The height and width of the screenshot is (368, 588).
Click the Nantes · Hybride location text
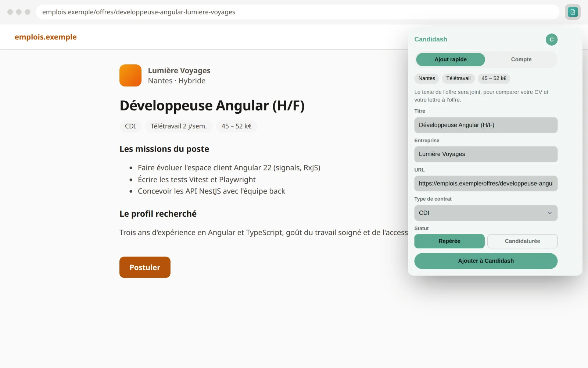click(177, 81)
